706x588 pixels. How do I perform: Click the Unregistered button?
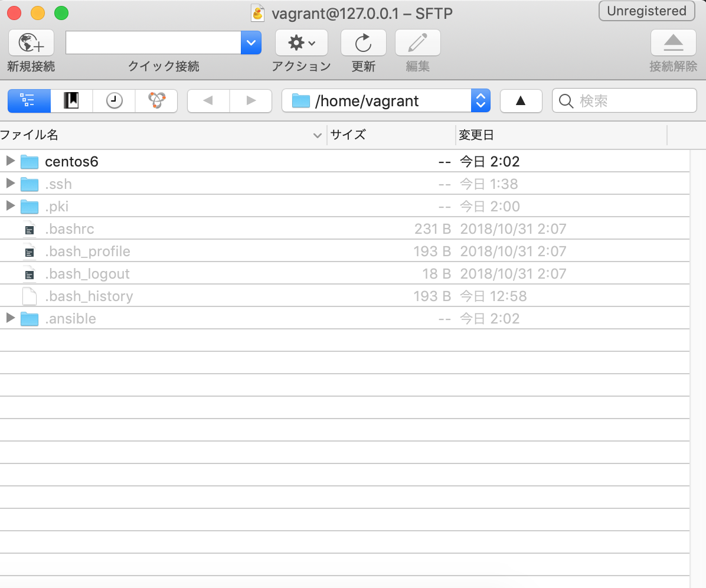[646, 11]
